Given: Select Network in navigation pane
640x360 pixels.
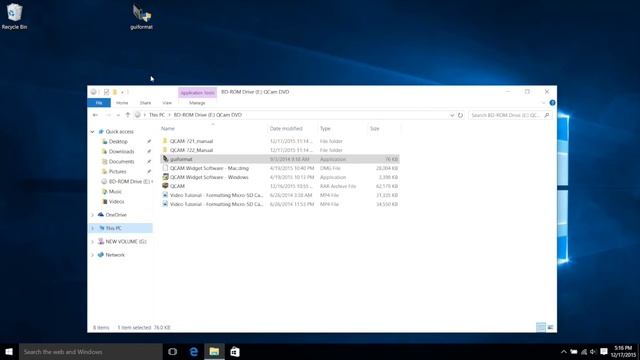Looking at the screenshot, I should (x=115, y=255).
